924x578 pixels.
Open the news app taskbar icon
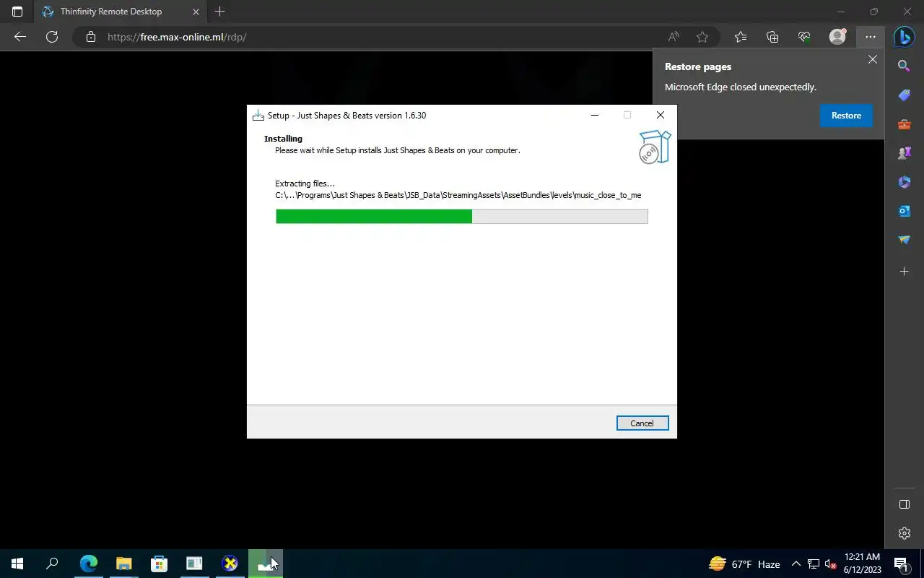pyautogui.click(x=194, y=564)
